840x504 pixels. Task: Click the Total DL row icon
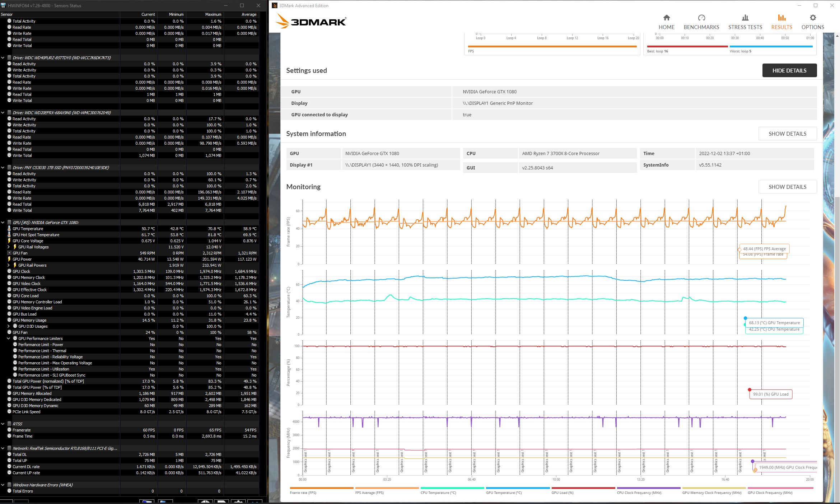9,454
